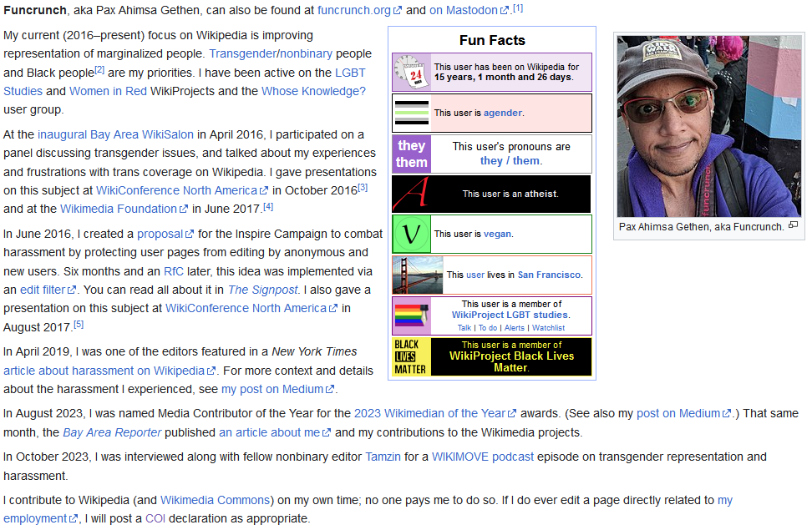Click footnote reference [3]

click(x=363, y=188)
